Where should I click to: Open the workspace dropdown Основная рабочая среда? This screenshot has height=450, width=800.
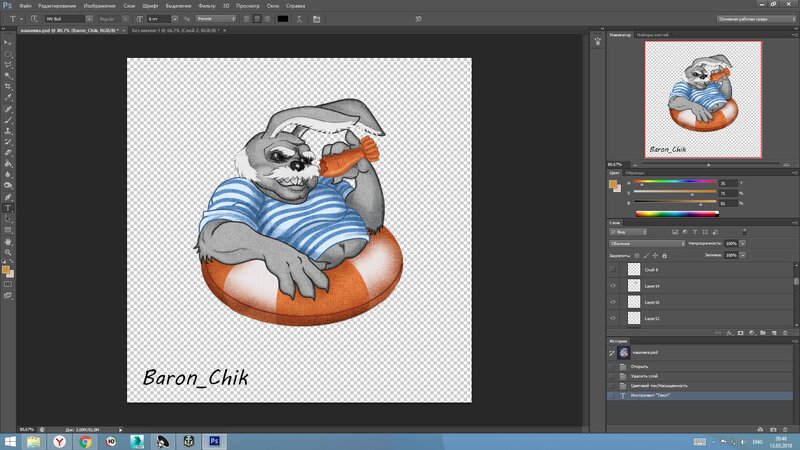[755, 18]
